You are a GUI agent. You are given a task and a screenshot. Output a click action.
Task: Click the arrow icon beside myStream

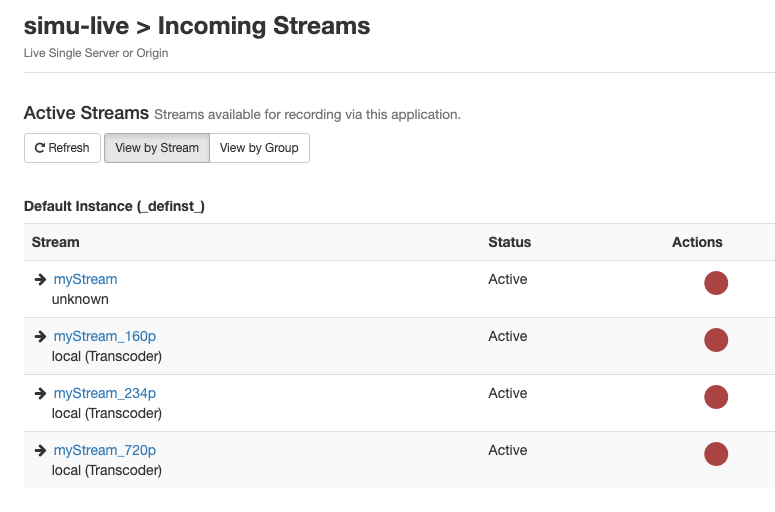click(41, 279)
